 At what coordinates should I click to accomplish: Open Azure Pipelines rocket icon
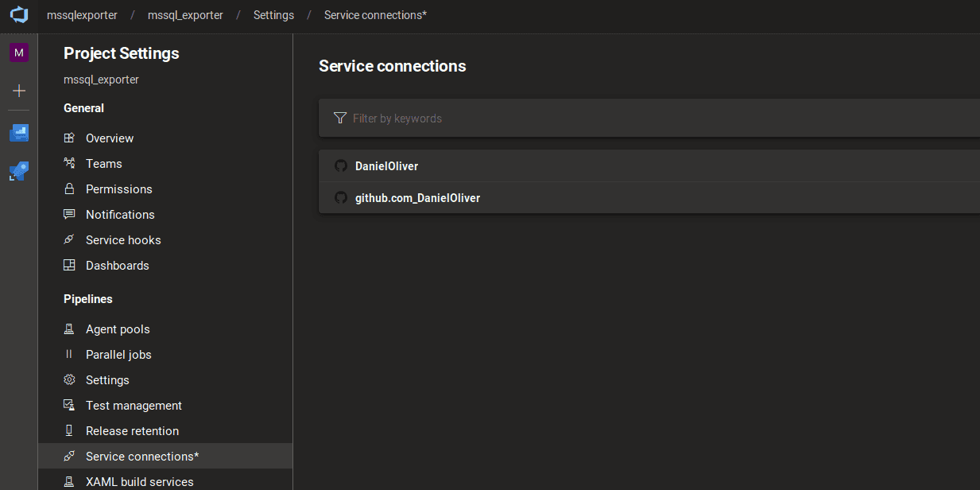point(19,171)
